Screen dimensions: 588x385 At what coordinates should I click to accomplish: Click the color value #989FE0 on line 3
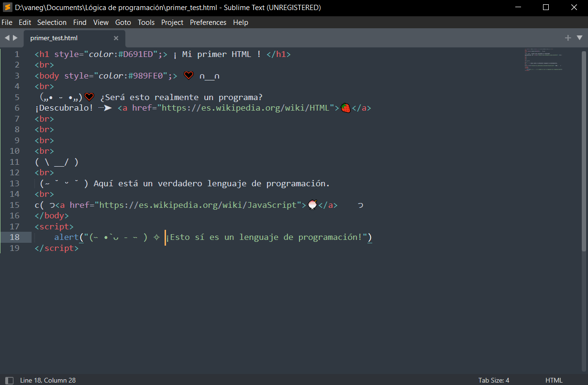point(146,76)
